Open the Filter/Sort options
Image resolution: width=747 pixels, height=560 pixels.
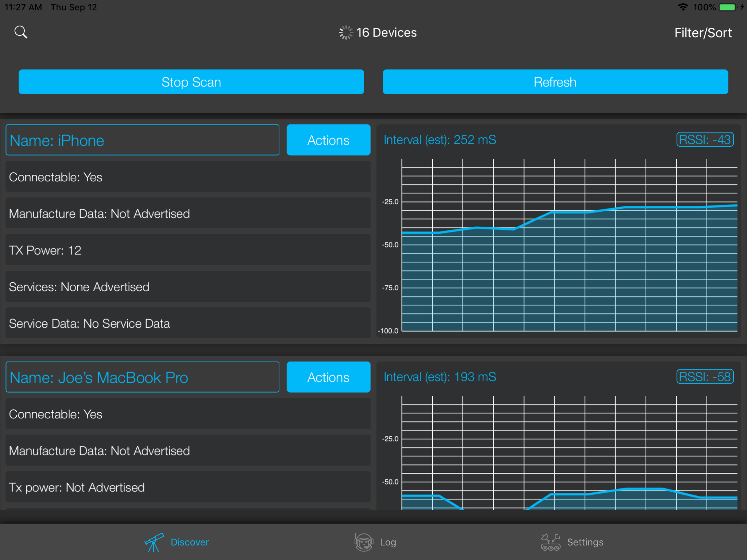(703, 33)
